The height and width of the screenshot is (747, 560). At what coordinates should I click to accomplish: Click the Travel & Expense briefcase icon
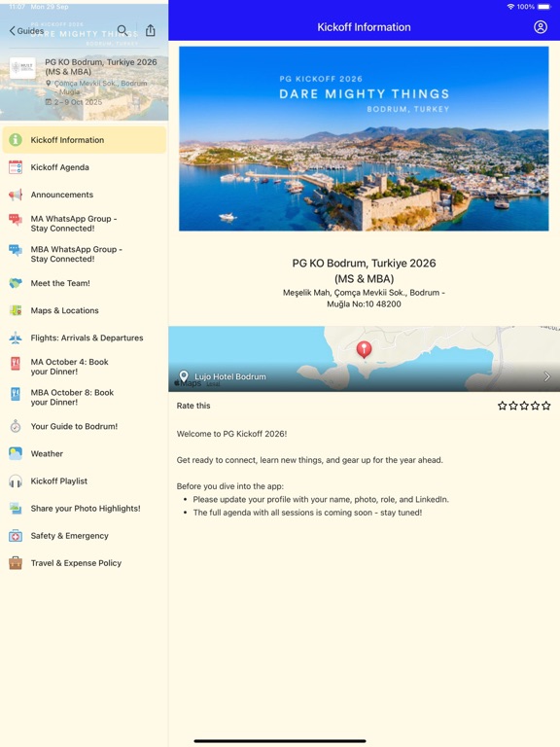click(x=16, y=563)
